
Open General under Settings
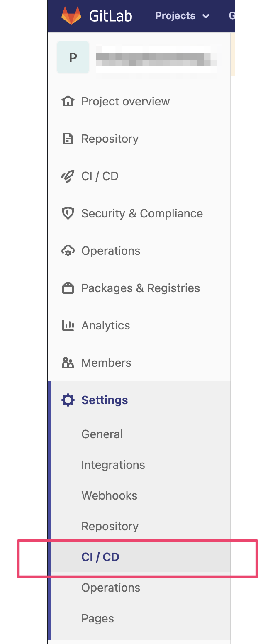coord(102,434)
